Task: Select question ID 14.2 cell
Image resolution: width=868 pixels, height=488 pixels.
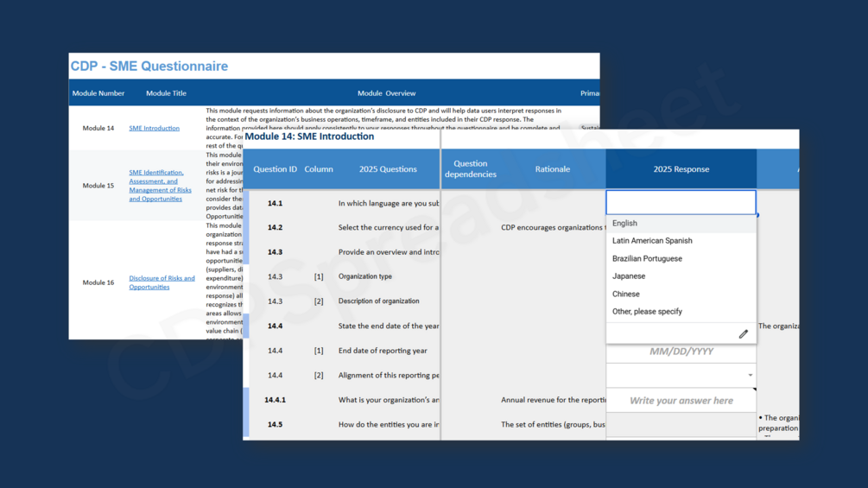Action: [276, 227]
